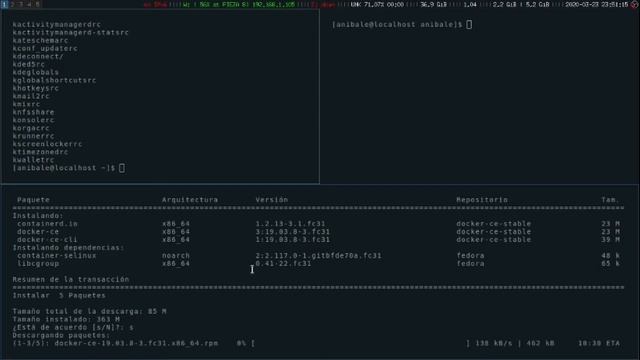Click the date and time in status bar
This screenshot has width=640, height=360.
(596, 4)
